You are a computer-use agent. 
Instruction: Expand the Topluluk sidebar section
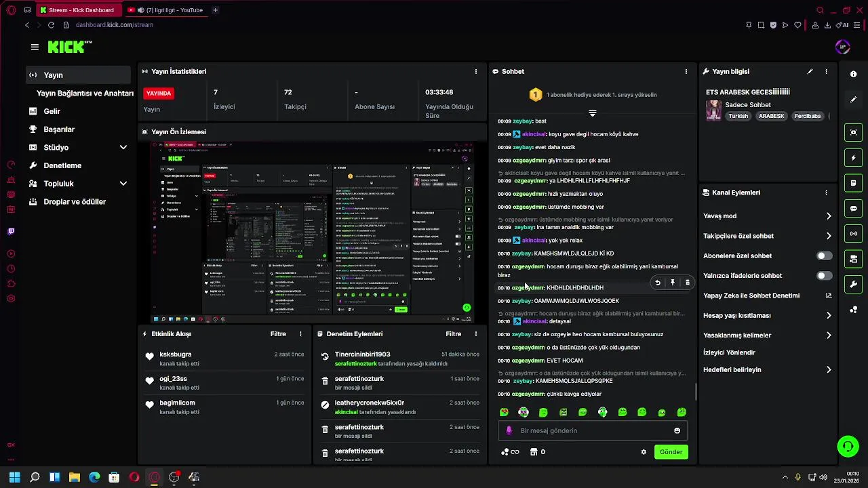pyautogui.click(x=123, y=184)
